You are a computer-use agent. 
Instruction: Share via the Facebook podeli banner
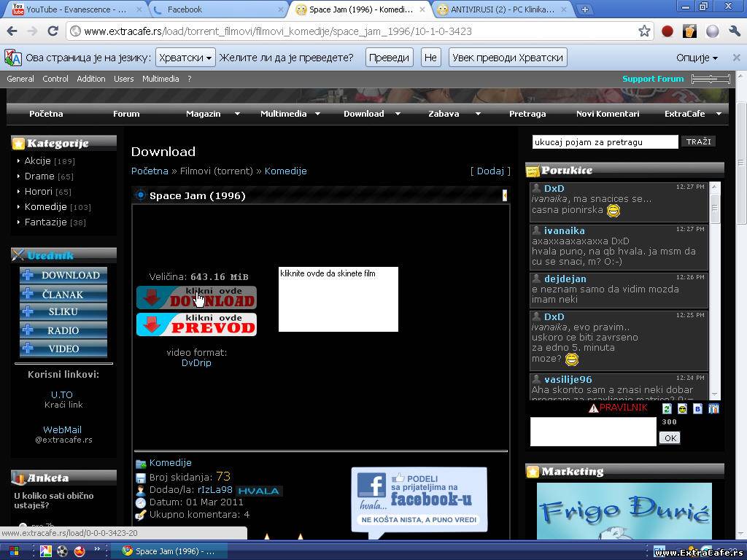[x=419, y=500]
